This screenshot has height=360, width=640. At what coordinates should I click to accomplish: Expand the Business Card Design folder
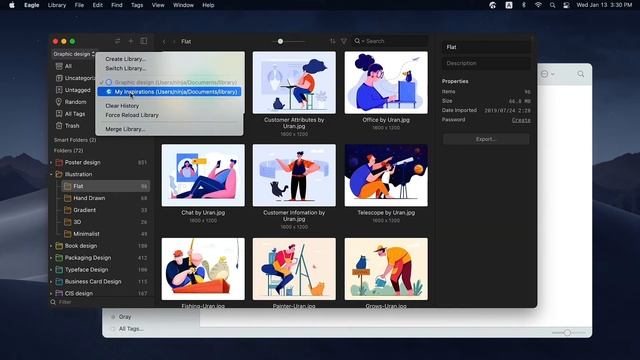point(51,282)
